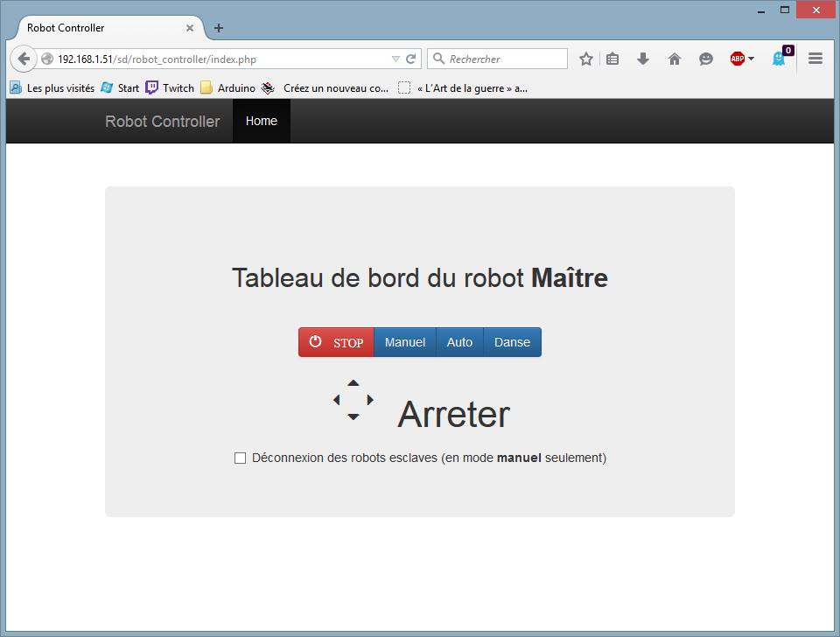Toggle the bookmark star for this page
The width and height of the screenshot is (840, 637).
pyautogui.click(x=584, y=59)
